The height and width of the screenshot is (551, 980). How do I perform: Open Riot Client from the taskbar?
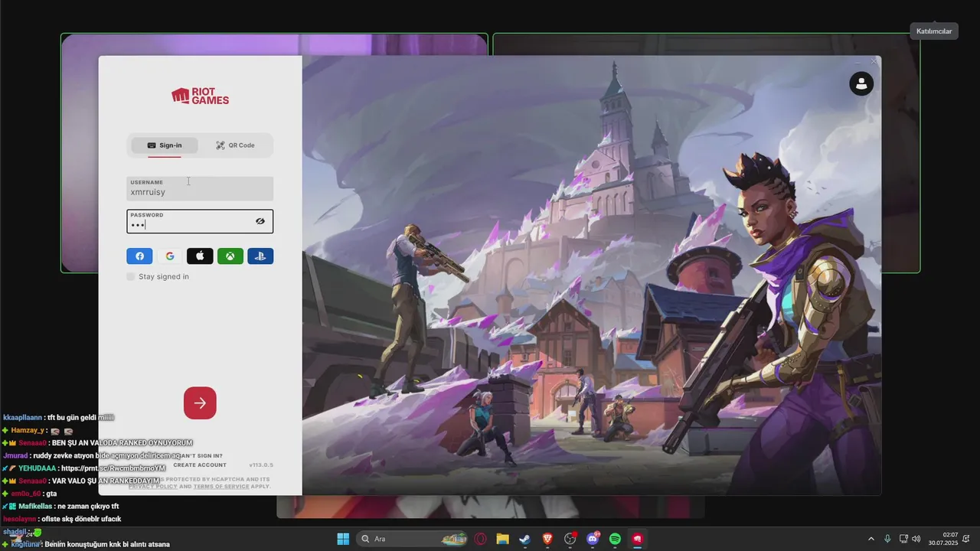(x=637, y=539)
